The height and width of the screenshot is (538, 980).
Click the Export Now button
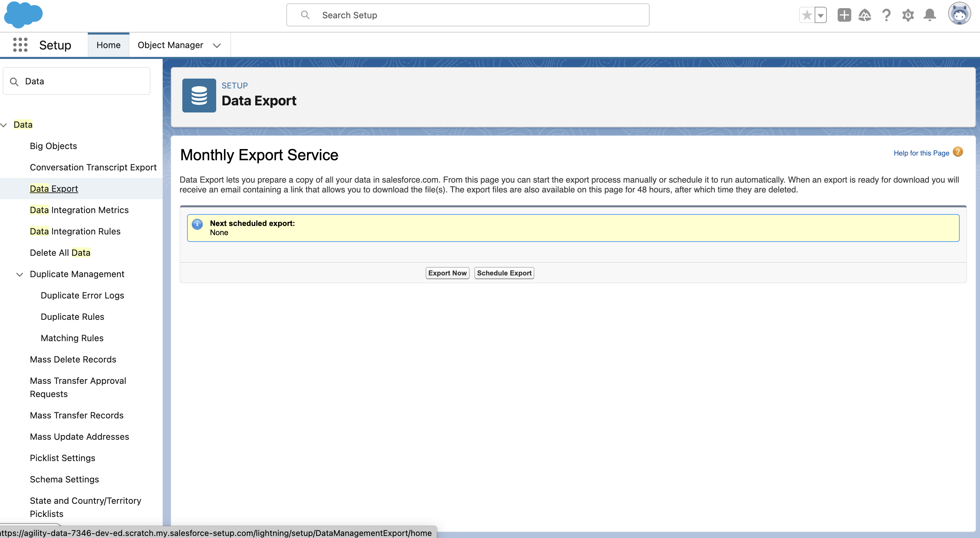(x=447, y=273)
